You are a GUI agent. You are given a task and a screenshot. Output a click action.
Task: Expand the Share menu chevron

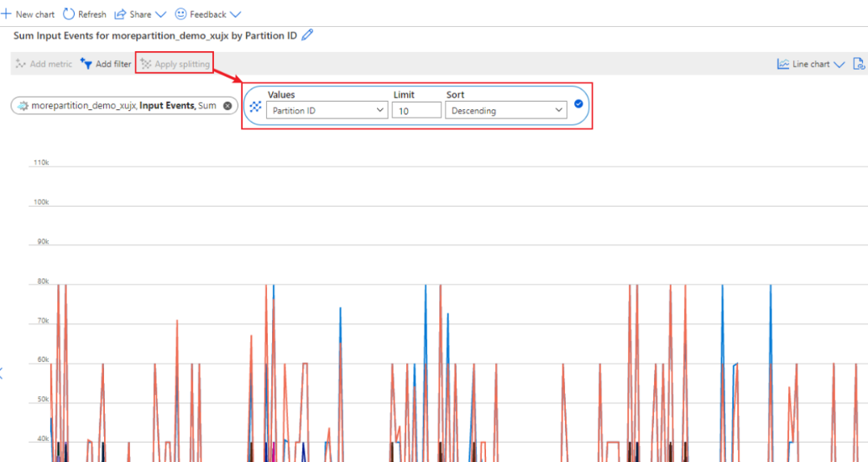(x=160, y=14)
